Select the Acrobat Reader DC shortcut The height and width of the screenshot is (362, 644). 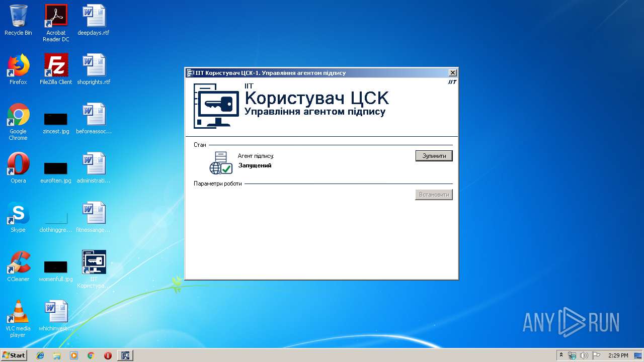point(56,23)
